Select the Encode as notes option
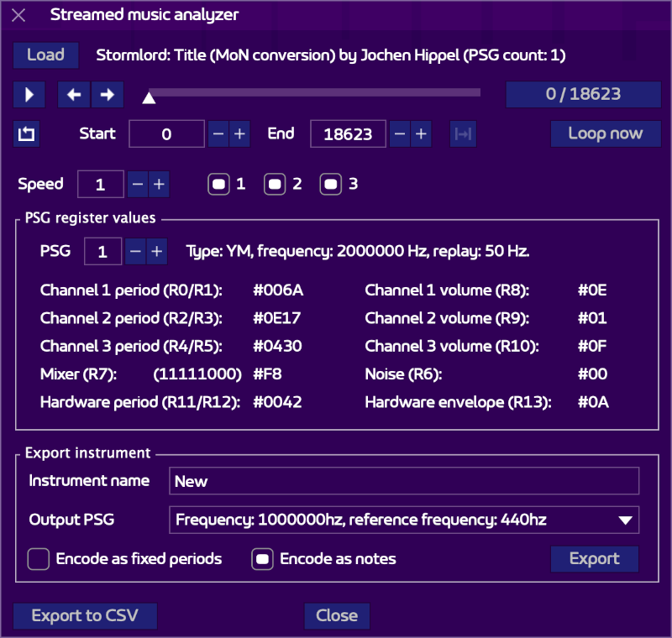 pyautogui.click(x=263, y=559)
